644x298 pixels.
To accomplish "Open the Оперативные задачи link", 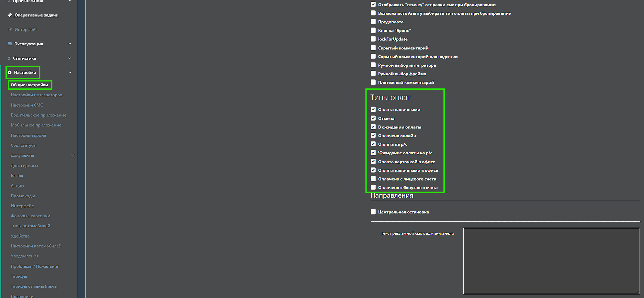I will (36, 15).
